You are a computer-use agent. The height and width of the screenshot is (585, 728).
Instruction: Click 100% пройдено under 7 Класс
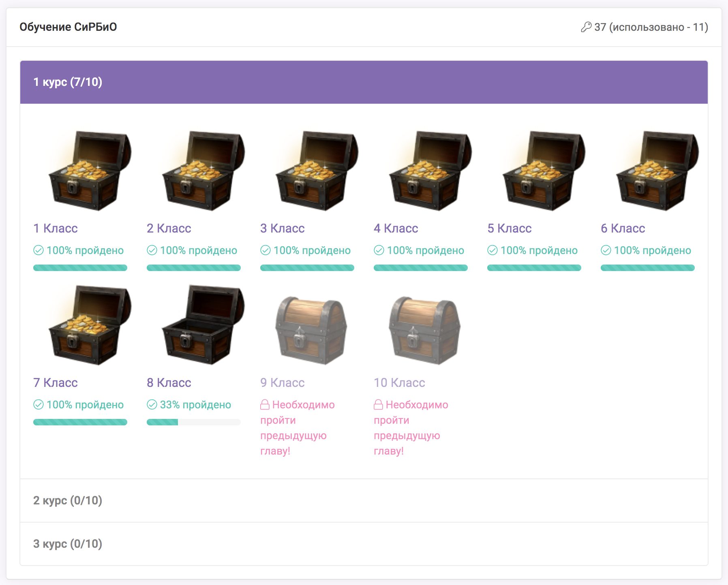85,405
